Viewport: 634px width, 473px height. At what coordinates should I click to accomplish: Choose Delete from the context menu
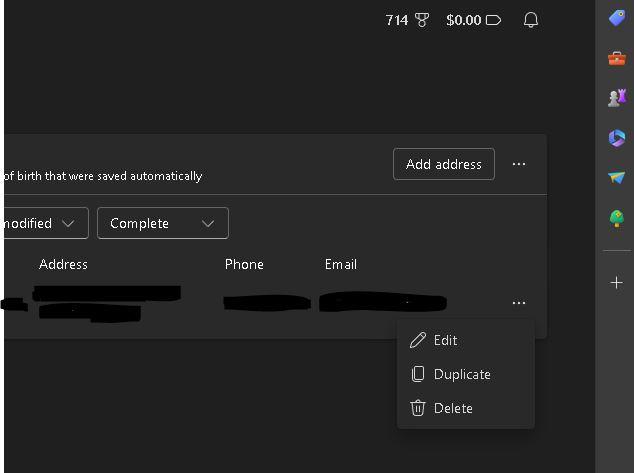465,408
